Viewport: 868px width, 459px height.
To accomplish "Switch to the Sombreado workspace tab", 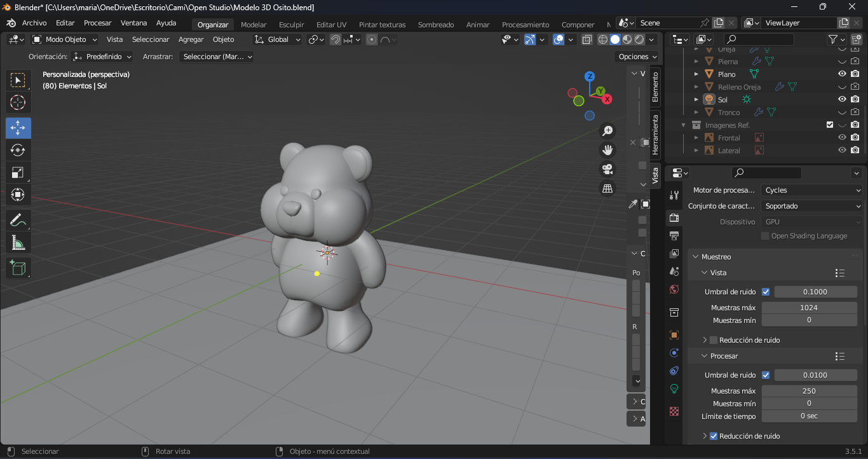I will [x=436, y=25].
